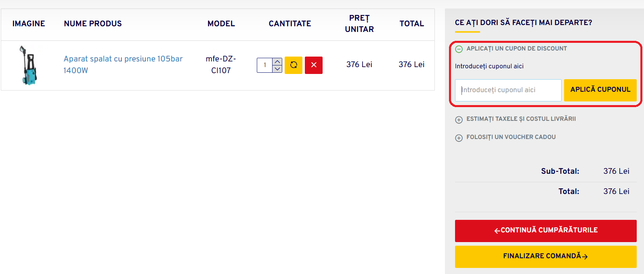Viewport: 644px width, 274px height.
Task: Increase quantity with the up stepper arrow
Action: (x=277, y=61)
